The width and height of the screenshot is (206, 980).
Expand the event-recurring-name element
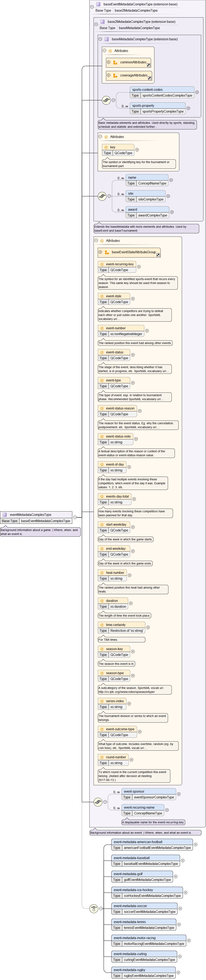tap(167, 810)
